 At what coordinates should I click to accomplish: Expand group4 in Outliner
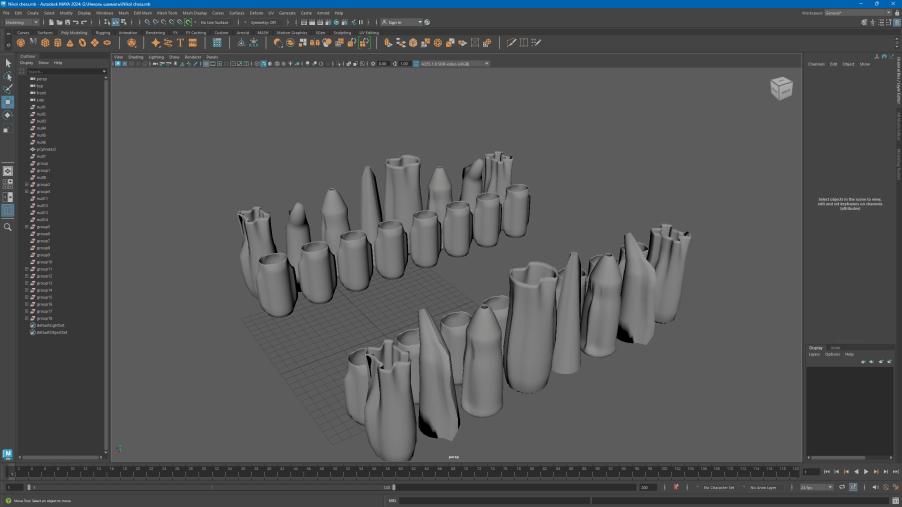[26, 192]
